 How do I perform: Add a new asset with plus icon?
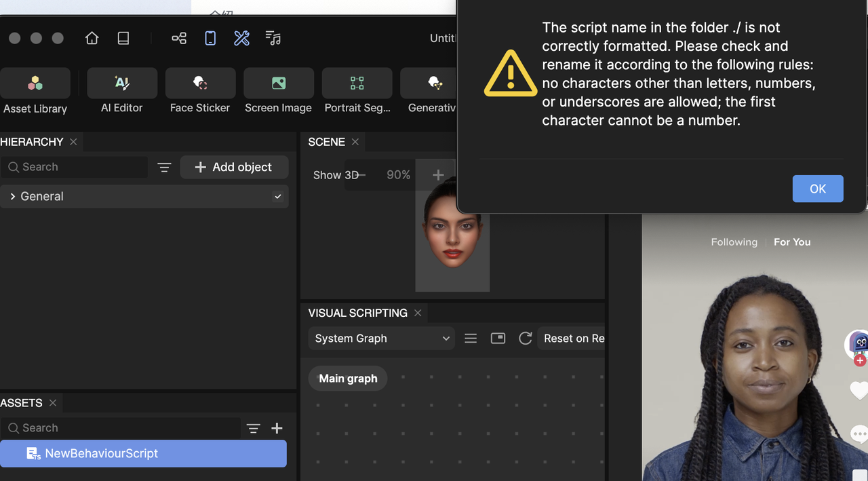(x=277, y=428)
